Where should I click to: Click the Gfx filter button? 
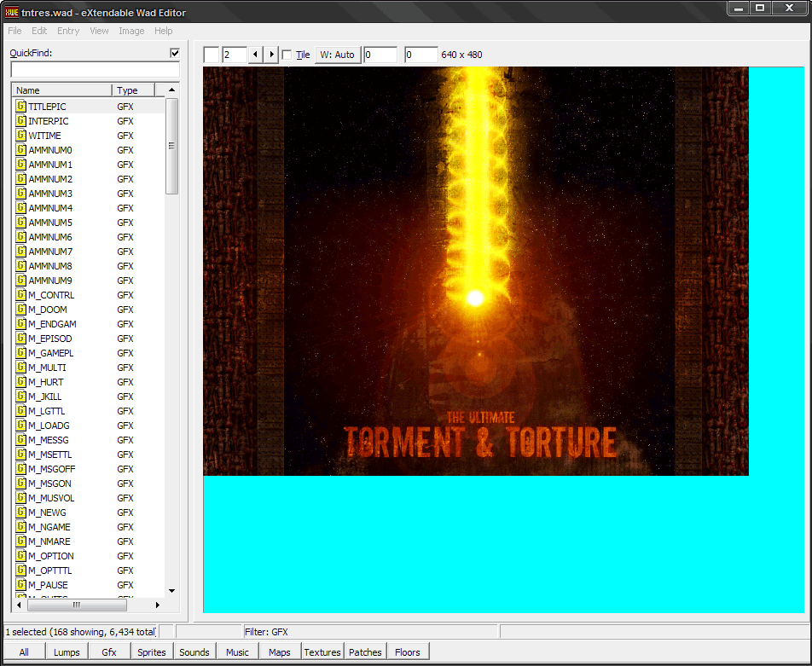coord(109,652)
